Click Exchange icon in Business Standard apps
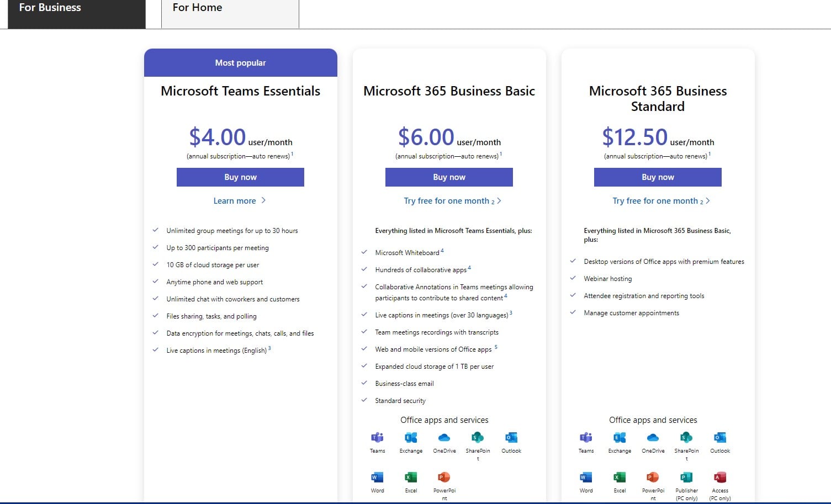The width and height of the screenshot is (831, 504). click(x=620, y=438)
